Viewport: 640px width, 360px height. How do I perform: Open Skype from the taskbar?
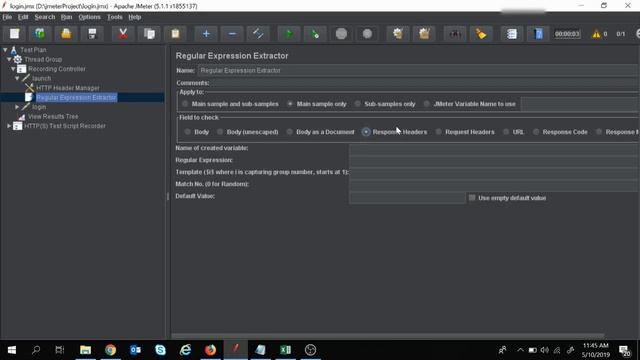160,350
